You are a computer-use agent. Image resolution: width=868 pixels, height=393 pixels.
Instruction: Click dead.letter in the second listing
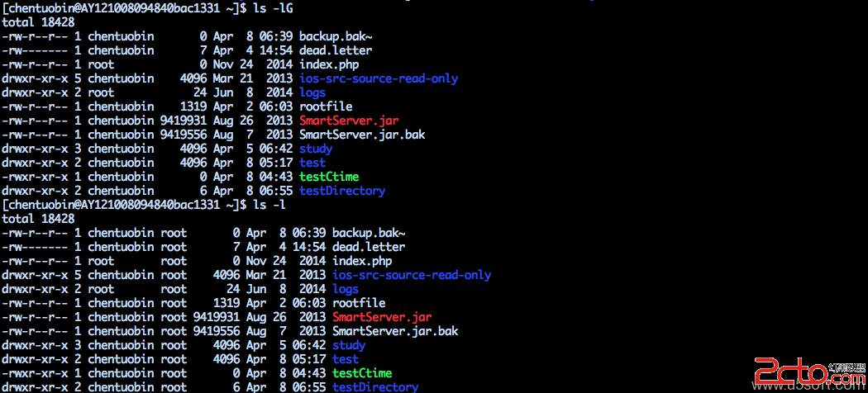click(x=369, y=247)
